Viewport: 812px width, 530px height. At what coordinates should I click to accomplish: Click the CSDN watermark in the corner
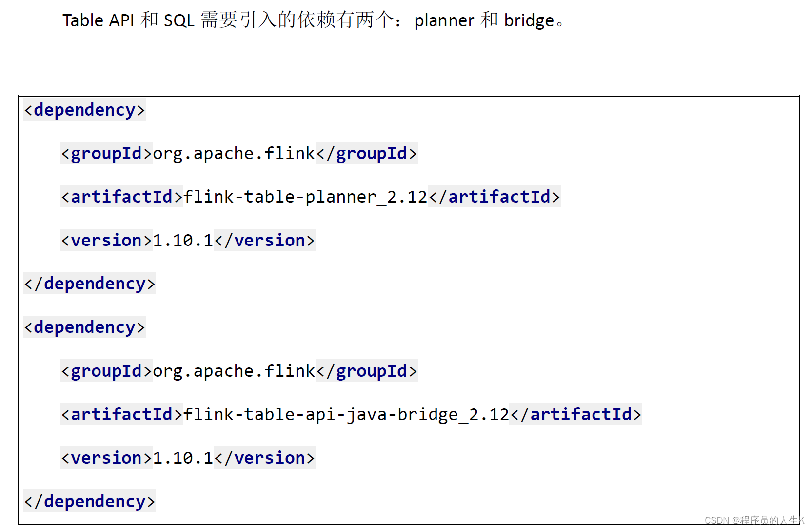pos(753,520)
